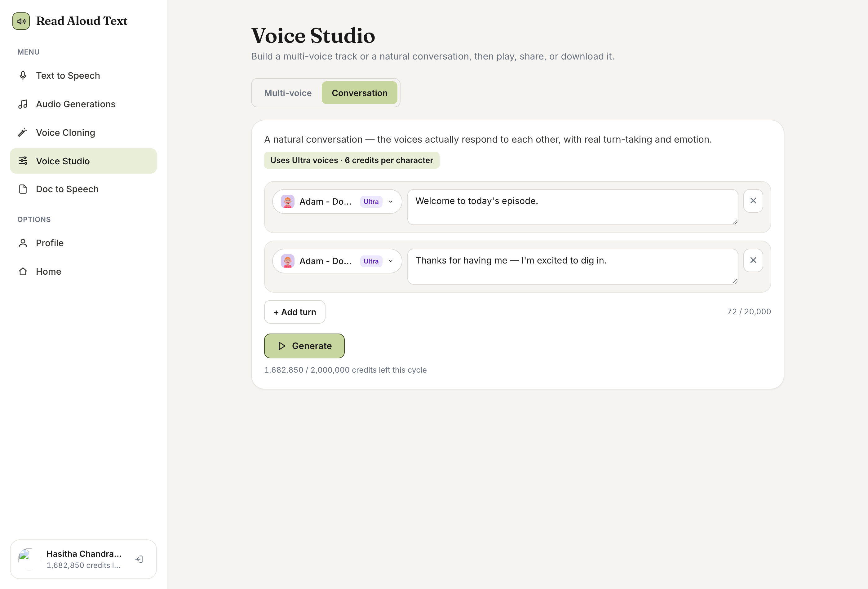
Task: Open voice dropdown chevron for the first turn
Action: tap(391, 202)
